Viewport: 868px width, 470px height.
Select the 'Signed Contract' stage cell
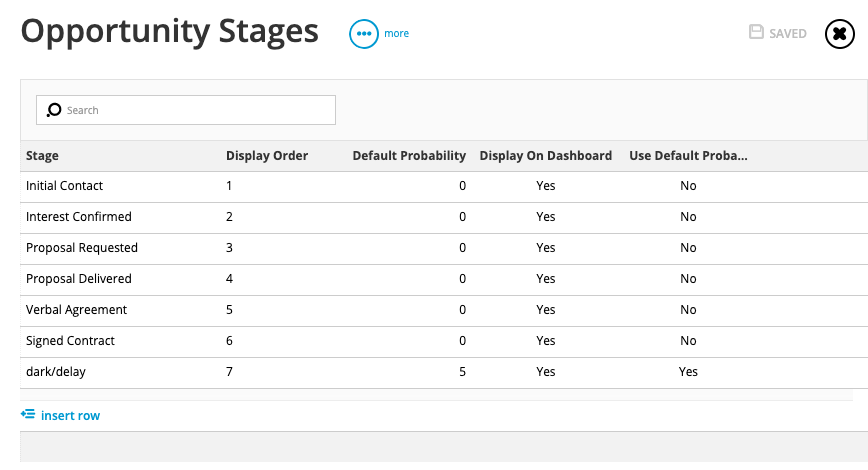coord(70,340)
